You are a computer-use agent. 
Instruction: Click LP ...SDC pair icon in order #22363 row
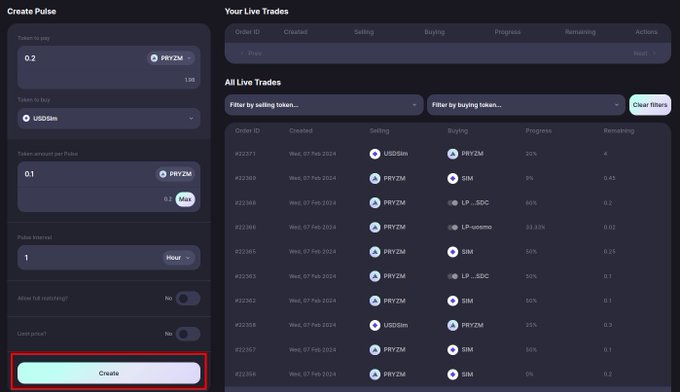[453, 276]
